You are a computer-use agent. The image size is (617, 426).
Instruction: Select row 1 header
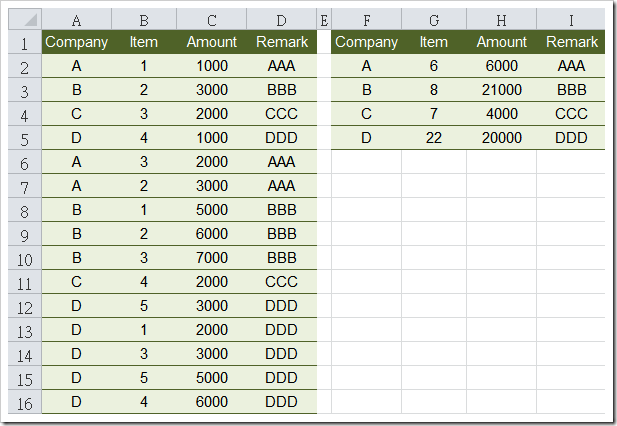coord(25,42)
